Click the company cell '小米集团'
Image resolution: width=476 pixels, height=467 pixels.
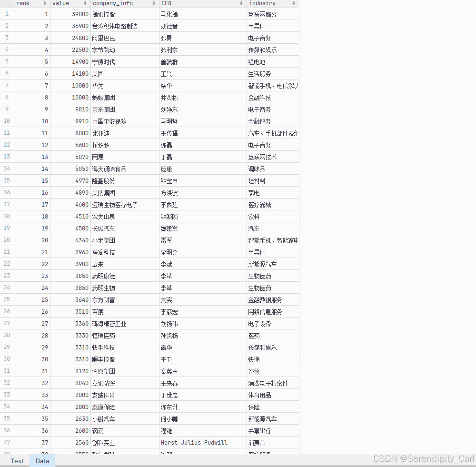125,240
